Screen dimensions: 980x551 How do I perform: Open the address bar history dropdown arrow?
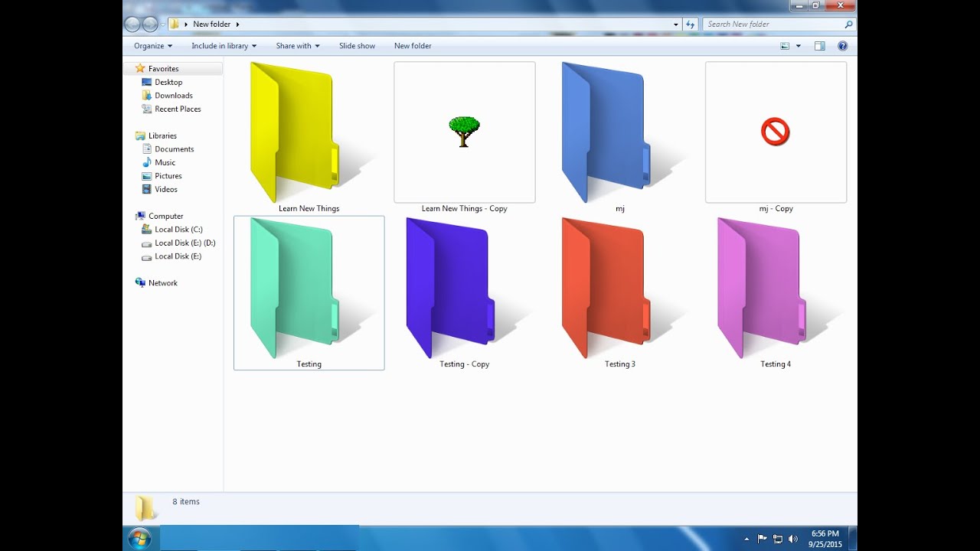point(675,24)
